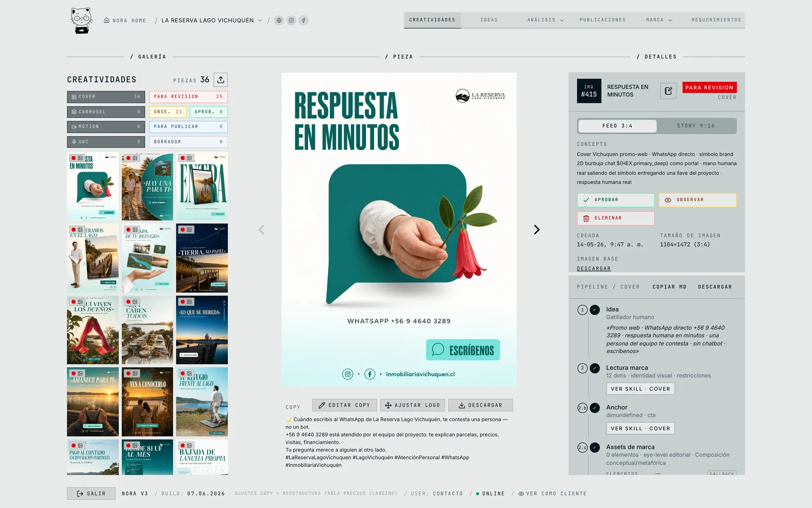Switch to the Ideas tab

click(489, 20)
